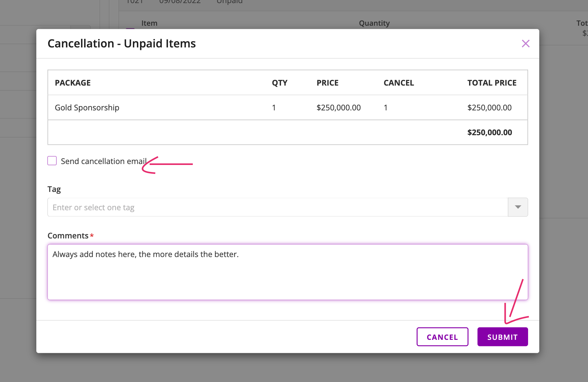Screen dimensions: 588x382
Task: Click the Send cancellation email label text
Action: (x=103, y=161)
